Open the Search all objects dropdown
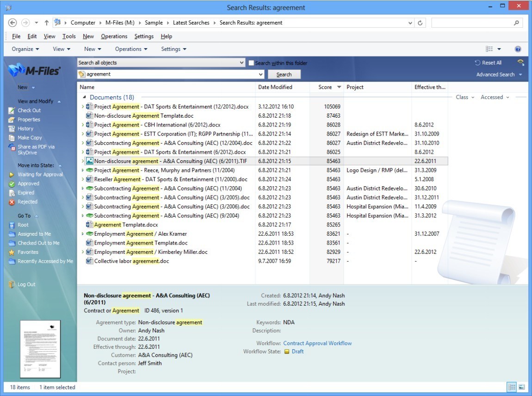Viewport: 532px width, 396px height. 161,63
